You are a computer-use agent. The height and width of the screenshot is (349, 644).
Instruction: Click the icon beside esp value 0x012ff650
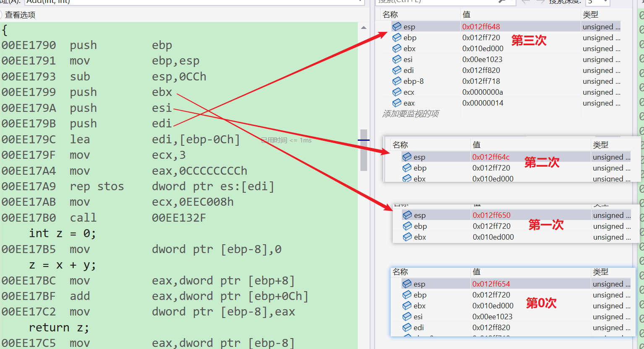(x=407, y=215)
